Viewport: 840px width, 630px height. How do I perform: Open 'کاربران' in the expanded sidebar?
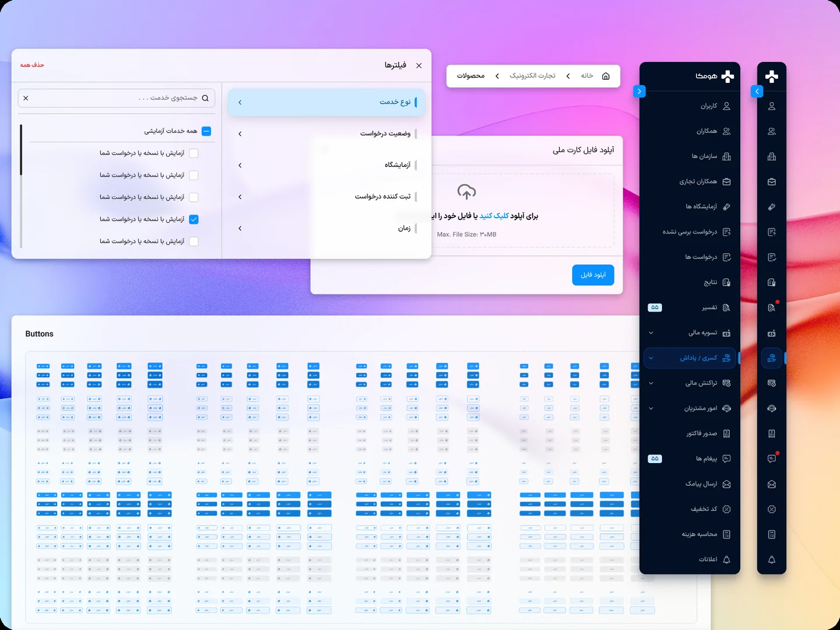689,106
